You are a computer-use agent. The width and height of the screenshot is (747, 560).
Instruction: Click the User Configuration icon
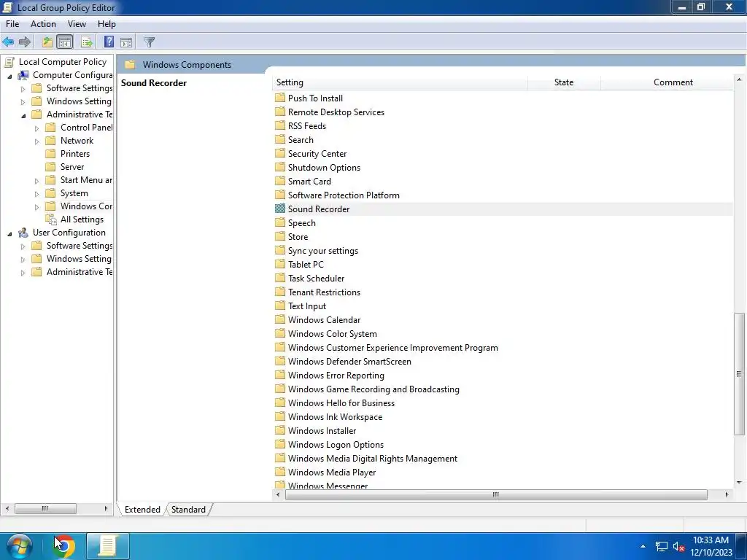pos(23,233)
